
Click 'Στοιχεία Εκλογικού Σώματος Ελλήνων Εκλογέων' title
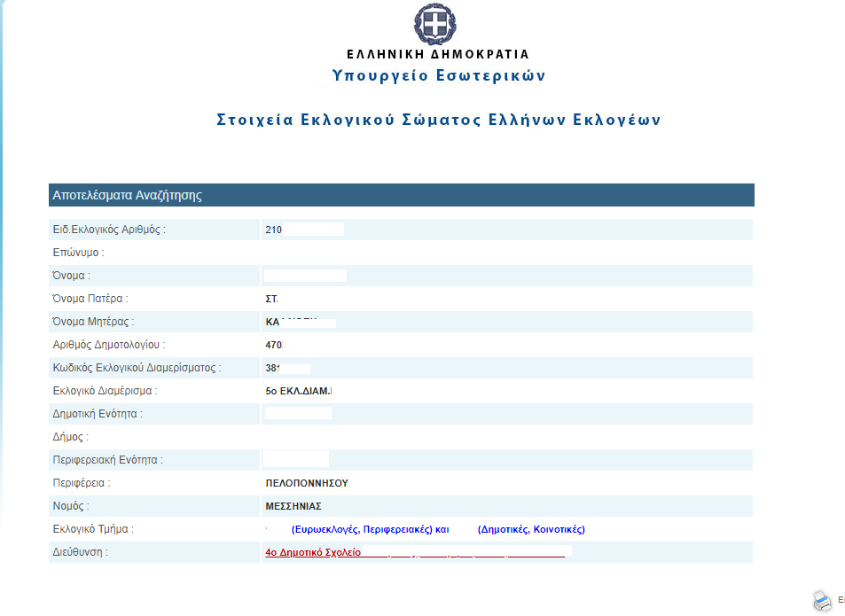click(439, 120)
